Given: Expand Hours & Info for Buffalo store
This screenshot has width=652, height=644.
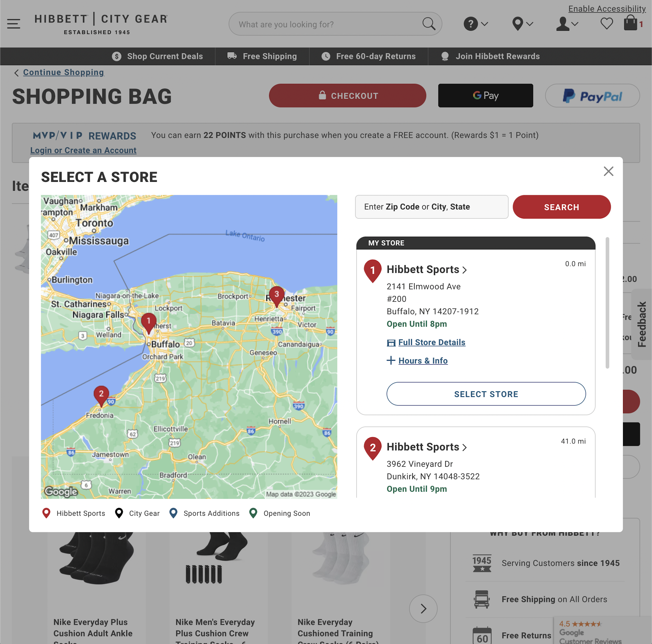Looking at the screenshot, I should (423, 361).
